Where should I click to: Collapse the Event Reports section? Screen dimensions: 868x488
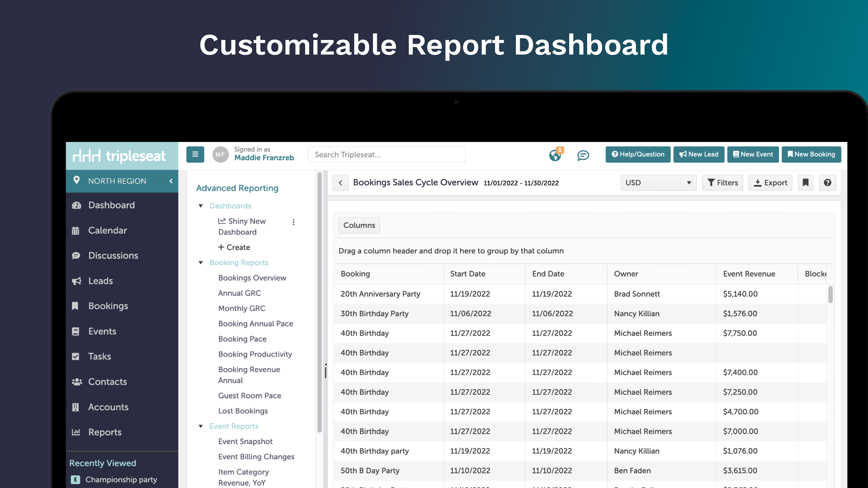pyautogui.click(x=201, y=426)
